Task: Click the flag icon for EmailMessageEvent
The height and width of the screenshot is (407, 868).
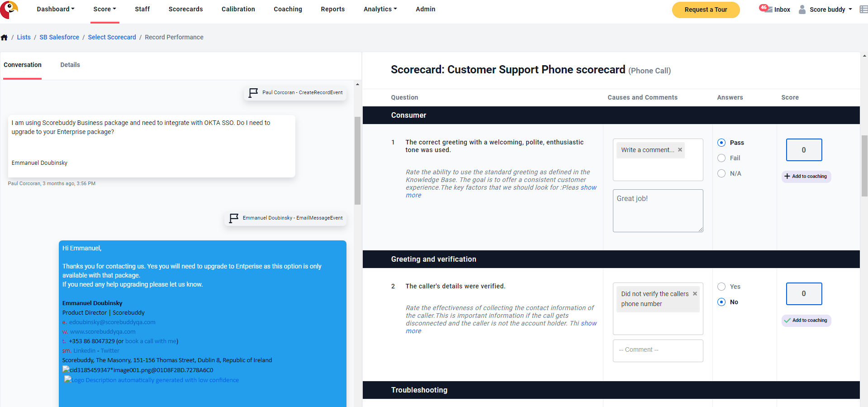Action: [x=234, y=218]
